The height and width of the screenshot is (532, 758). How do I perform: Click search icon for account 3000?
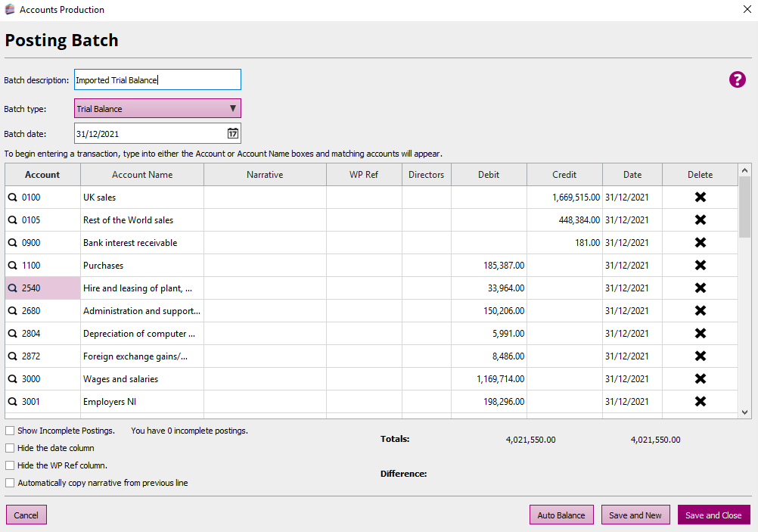coord(13,379)
